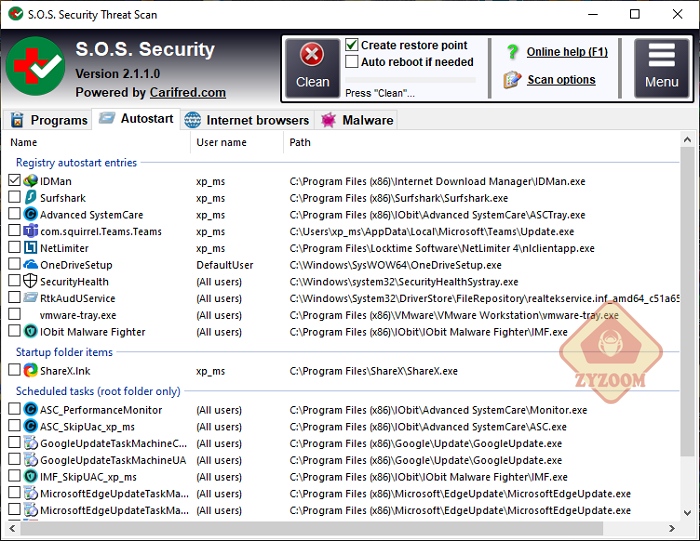Screen dimensions: 700x541
Task: Collapse Scheduled tasks (root folder only) group
Action: (98, 391)
